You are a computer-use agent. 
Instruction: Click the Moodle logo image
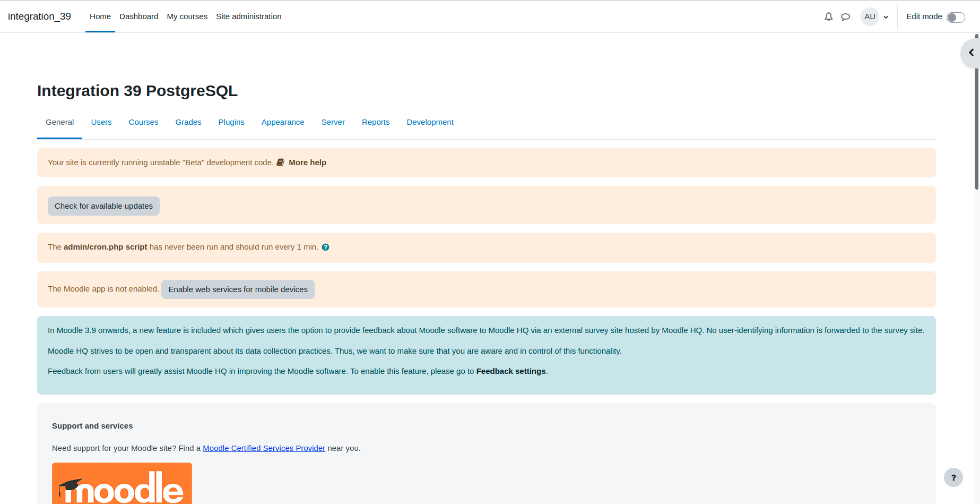point(122,483)
